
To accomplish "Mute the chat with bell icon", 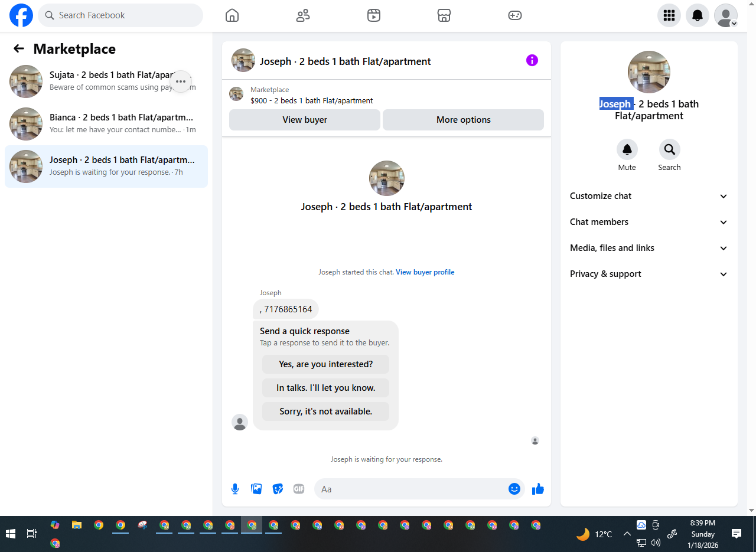I will (627, 149).
